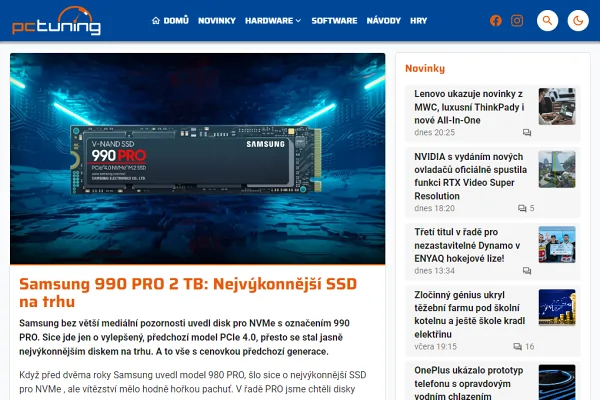This screenshot has width=600, height=400.
Task: Open comments icon for Lenovo article
Action: pyautogui.click(x=527, y=132)
